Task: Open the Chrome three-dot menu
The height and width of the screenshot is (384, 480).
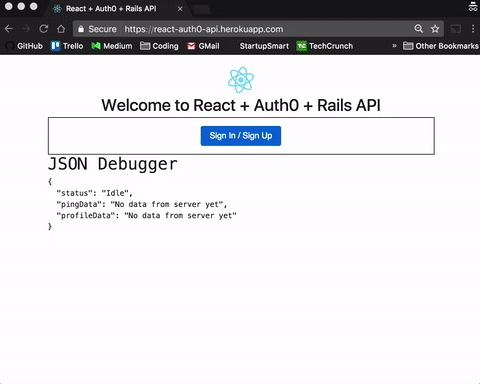Action: (x=473, y=29)
